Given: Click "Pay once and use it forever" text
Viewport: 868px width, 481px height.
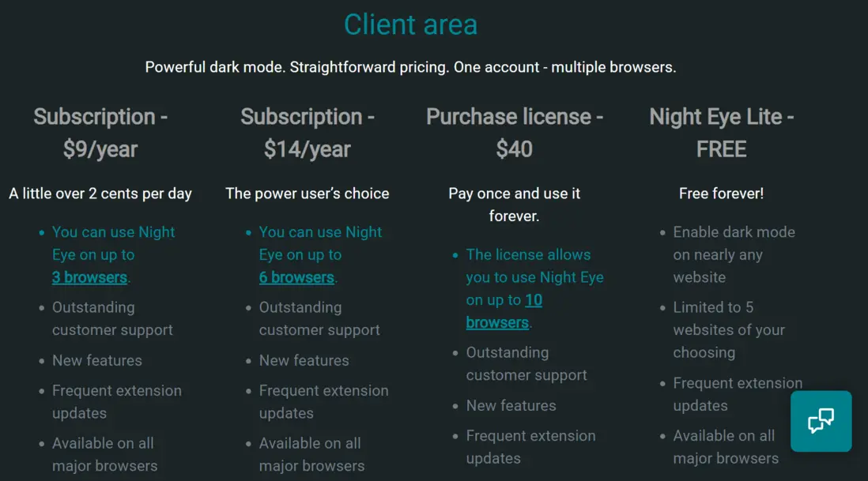Looking at the screenshot, I should 515,205.
